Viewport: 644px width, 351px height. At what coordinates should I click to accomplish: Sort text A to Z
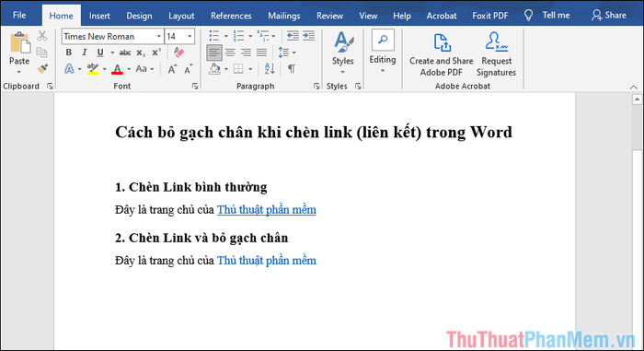coord(270,69)
